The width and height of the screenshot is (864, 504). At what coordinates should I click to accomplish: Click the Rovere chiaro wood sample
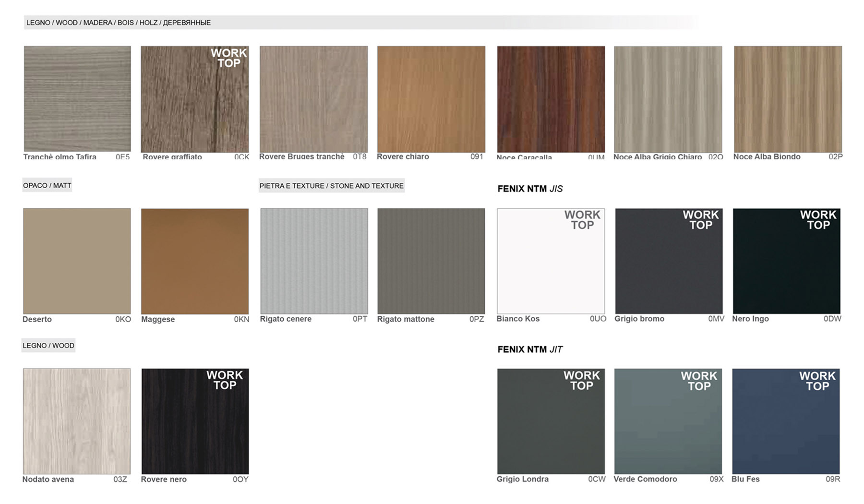tap(431, 99)
